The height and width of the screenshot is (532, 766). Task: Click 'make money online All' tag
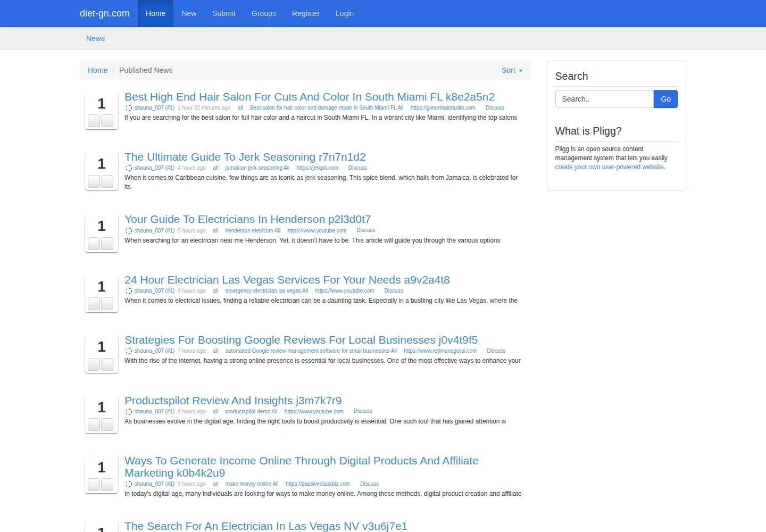pos(252,484)
